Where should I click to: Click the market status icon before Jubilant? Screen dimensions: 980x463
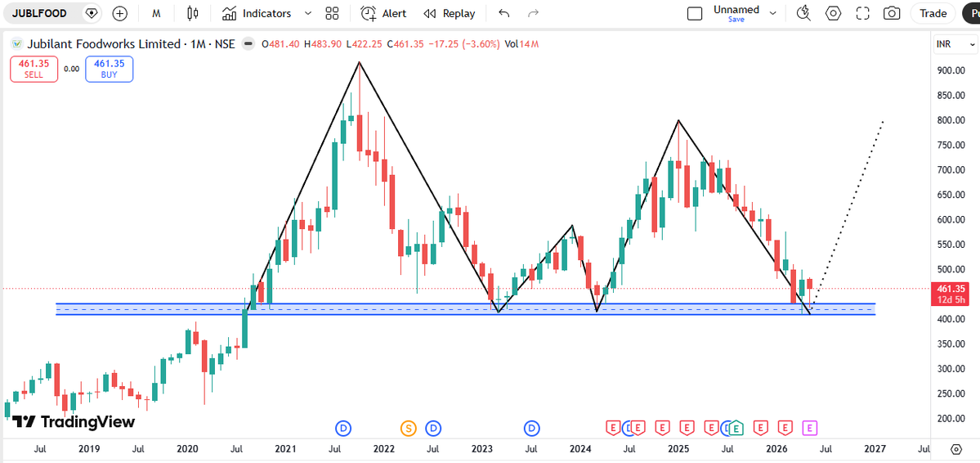pyautogui.click(x=17, y=44)
